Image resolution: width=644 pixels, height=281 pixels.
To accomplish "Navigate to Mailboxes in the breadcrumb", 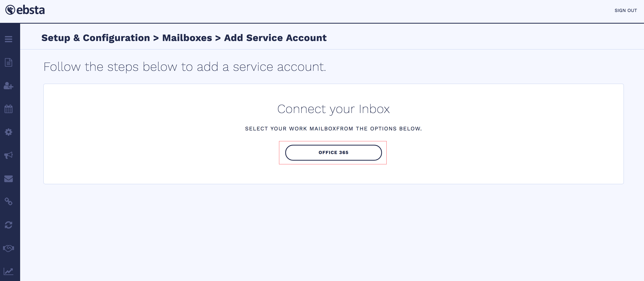I will 187,38.
